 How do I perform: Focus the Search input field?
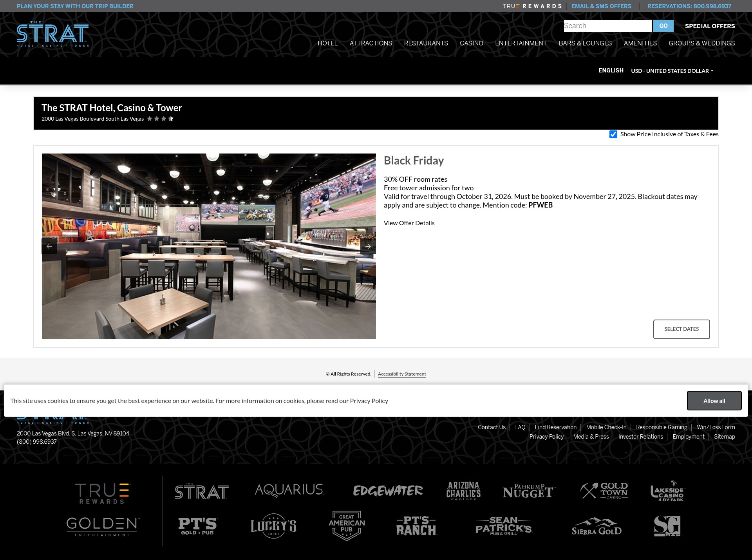click(608, 26)
